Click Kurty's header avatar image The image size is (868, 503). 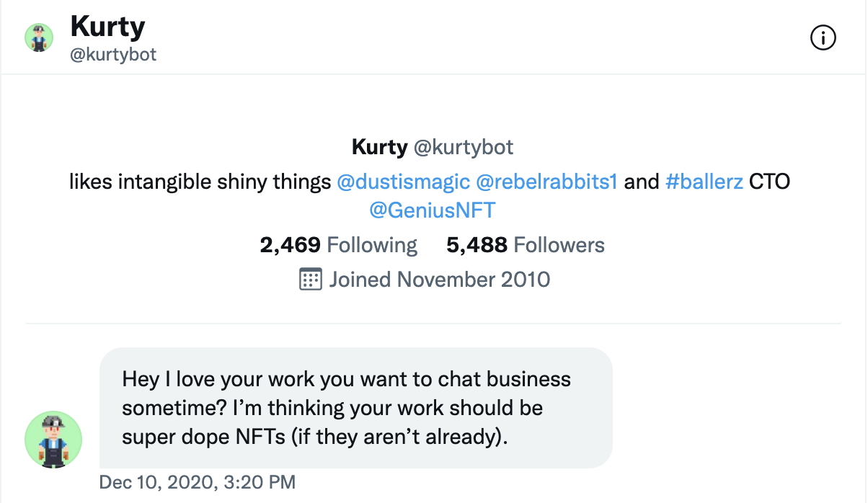coord(39,37)
